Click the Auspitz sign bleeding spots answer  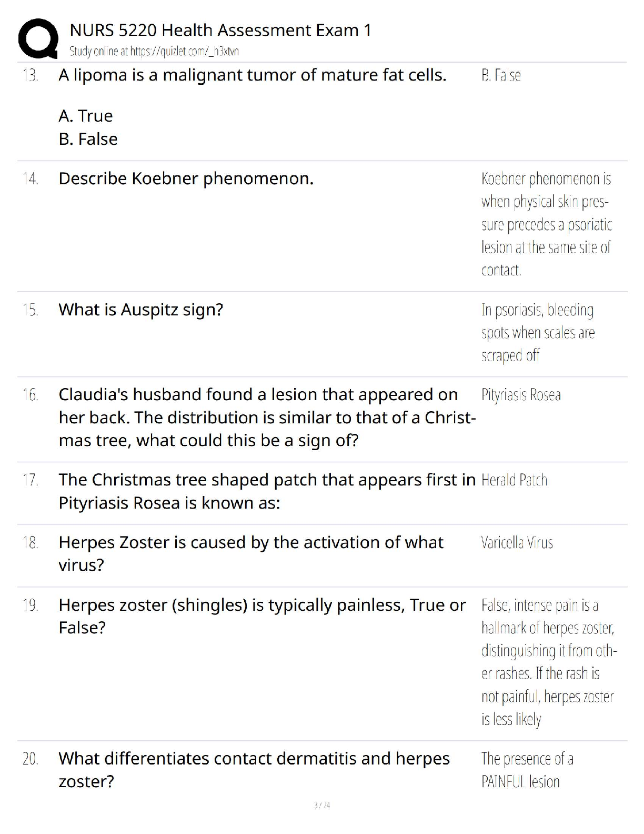[x=537, y=332]
